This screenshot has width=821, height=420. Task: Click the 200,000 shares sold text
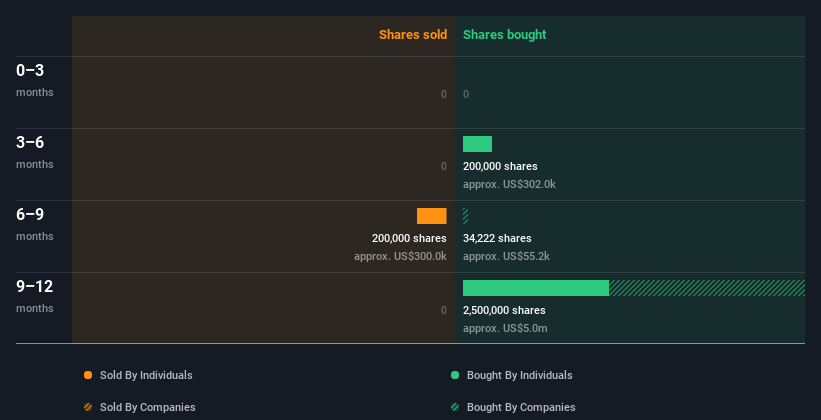[x=409, y=238]
